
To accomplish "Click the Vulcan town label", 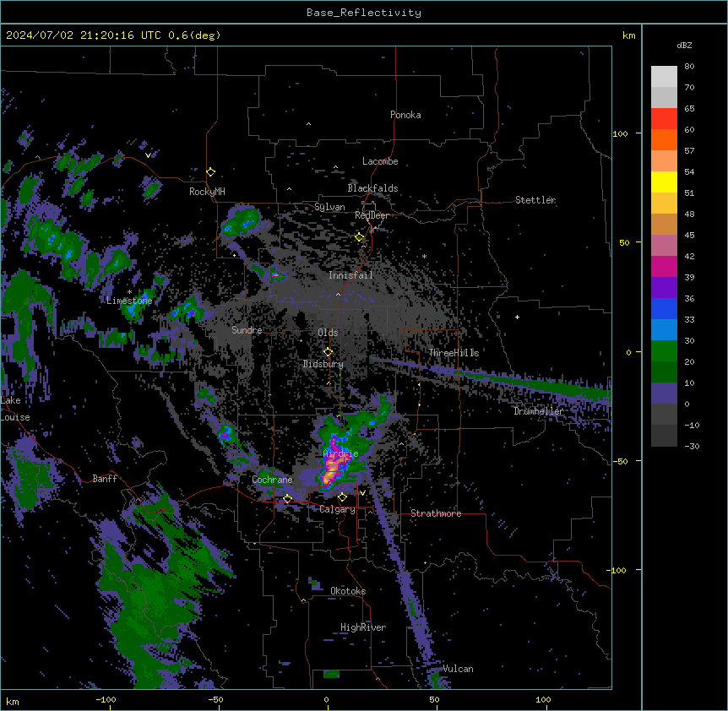I will pos(458,669).
